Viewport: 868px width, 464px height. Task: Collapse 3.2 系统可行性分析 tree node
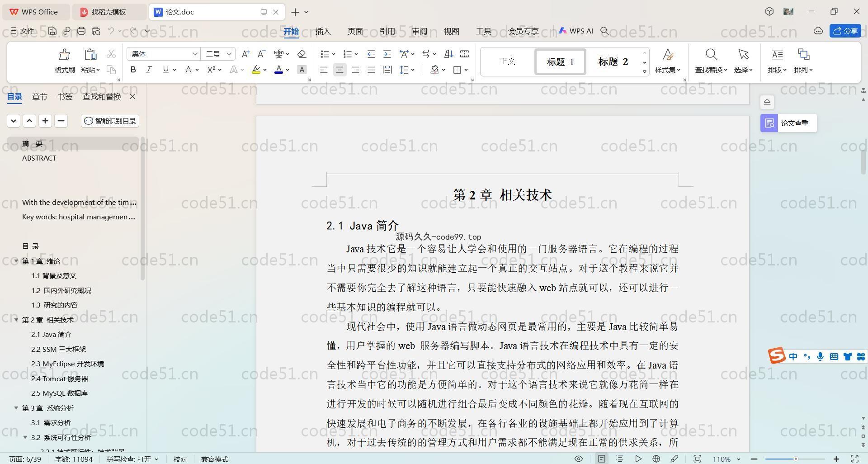pos(25,437)
